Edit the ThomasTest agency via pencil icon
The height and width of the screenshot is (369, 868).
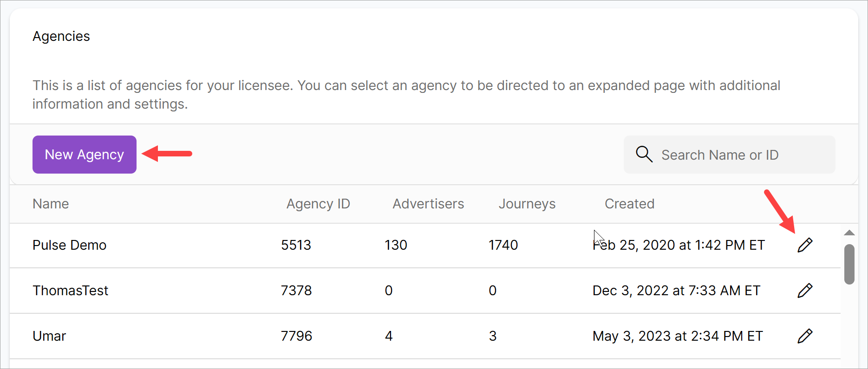coord(805,291)
